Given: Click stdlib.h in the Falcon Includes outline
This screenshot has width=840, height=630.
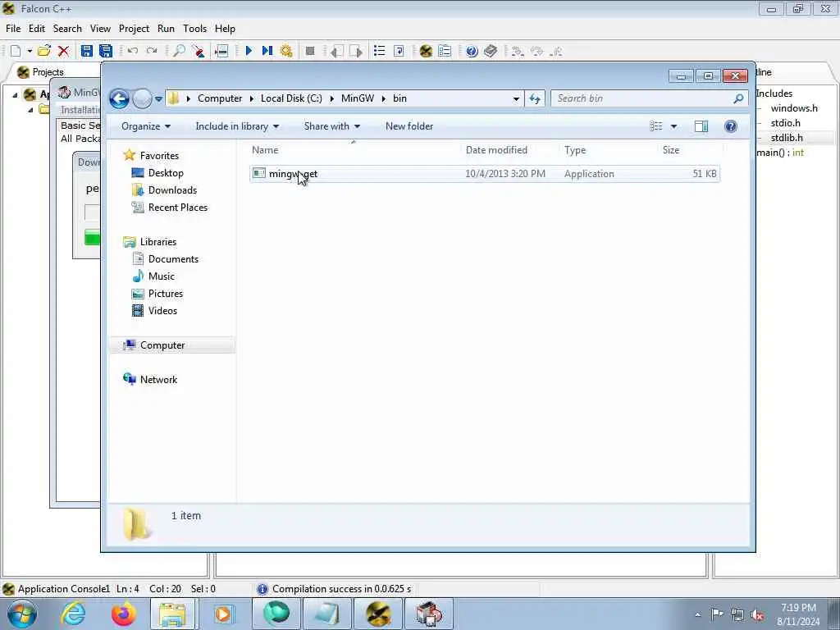Looking at the screenshot, I should (x=787, y=138).
